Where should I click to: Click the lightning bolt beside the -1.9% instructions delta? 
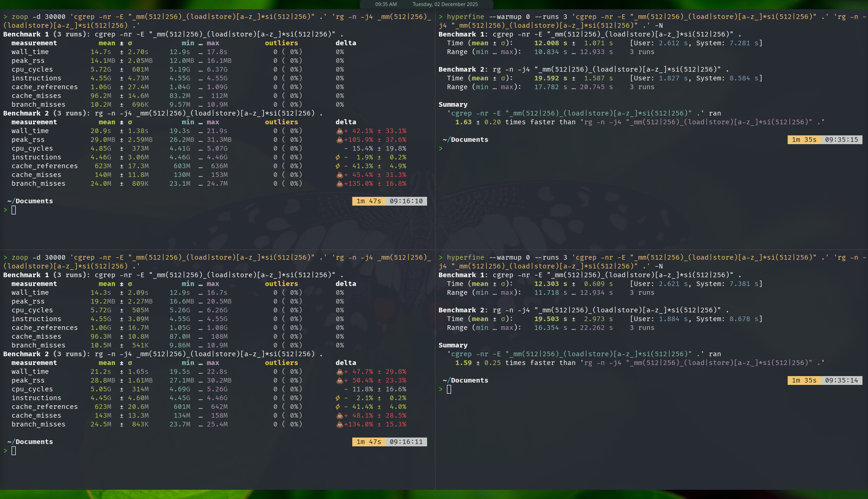338,158
